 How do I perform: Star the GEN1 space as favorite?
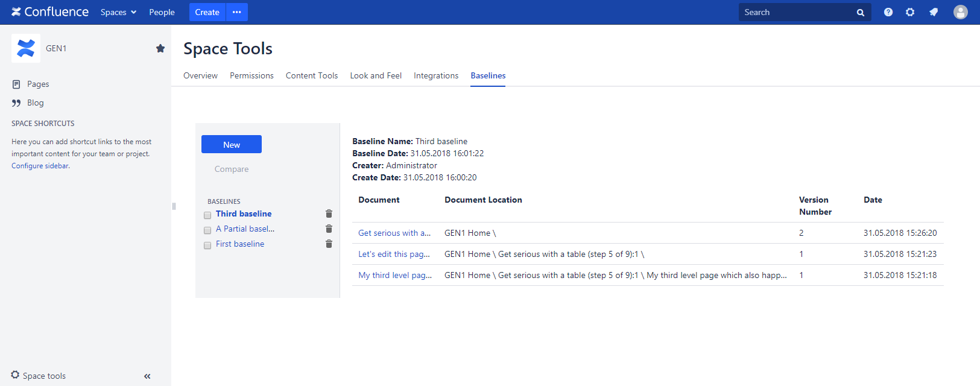tap(160, 48)
